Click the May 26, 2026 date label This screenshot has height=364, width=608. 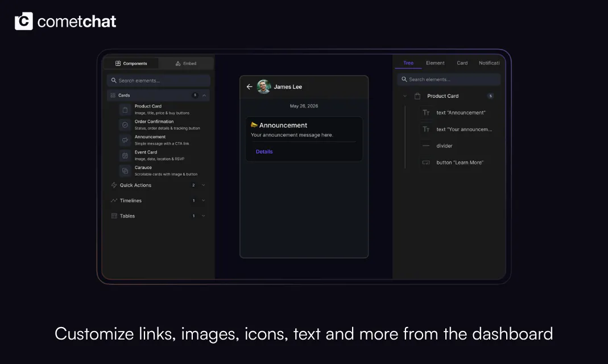coord(304,106)
